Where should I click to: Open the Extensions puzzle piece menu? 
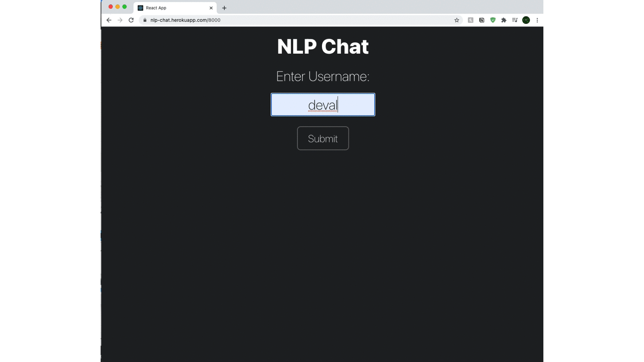coord(504,20)
